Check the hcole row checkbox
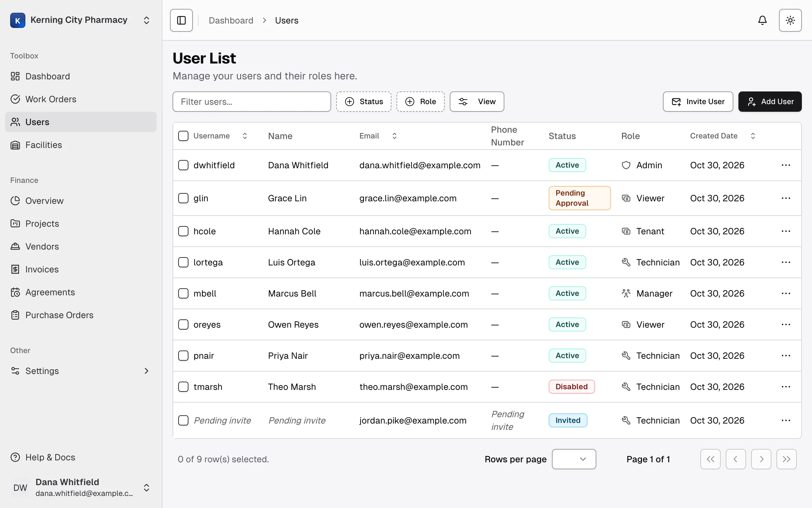812x508 pixels. 183,231
